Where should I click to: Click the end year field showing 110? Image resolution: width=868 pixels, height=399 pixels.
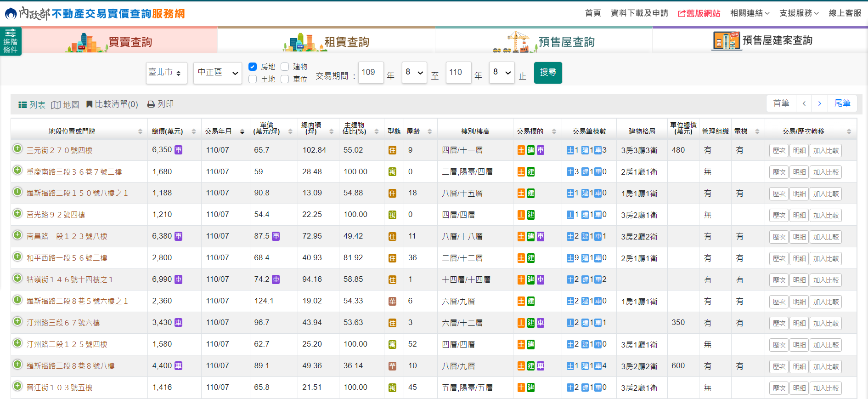459,73
